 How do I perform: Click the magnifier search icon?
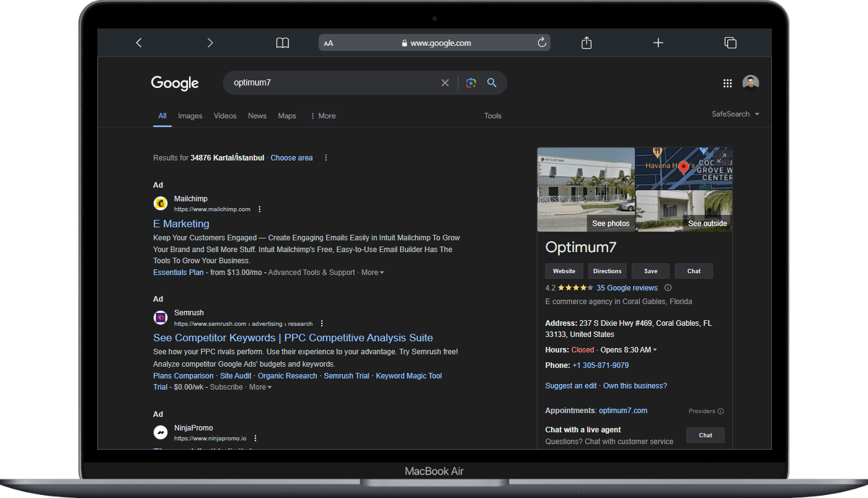[x=492, y=83]
